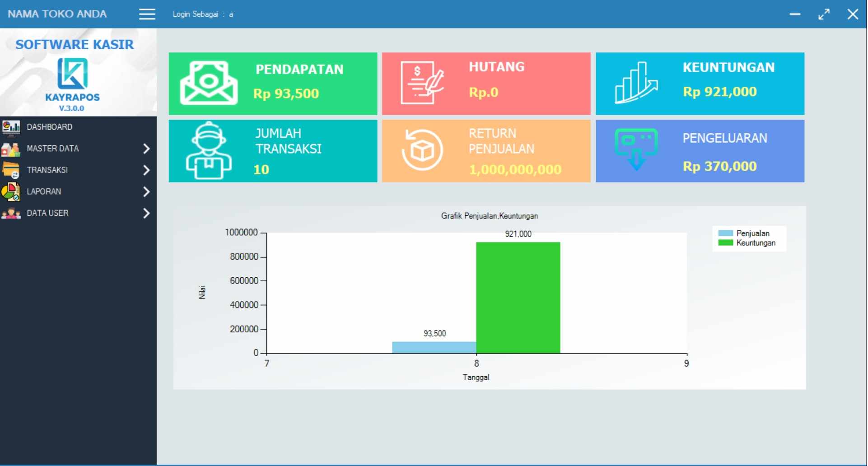Click the Keuntungan bar chart icon
This screenshot has width=868, height=466.
tap(636, 84)
